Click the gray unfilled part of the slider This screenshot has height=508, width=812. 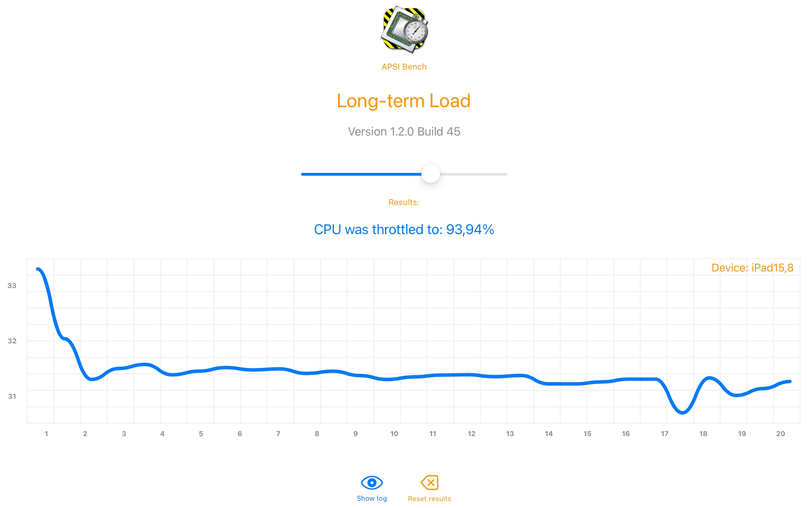pos(474,174)
